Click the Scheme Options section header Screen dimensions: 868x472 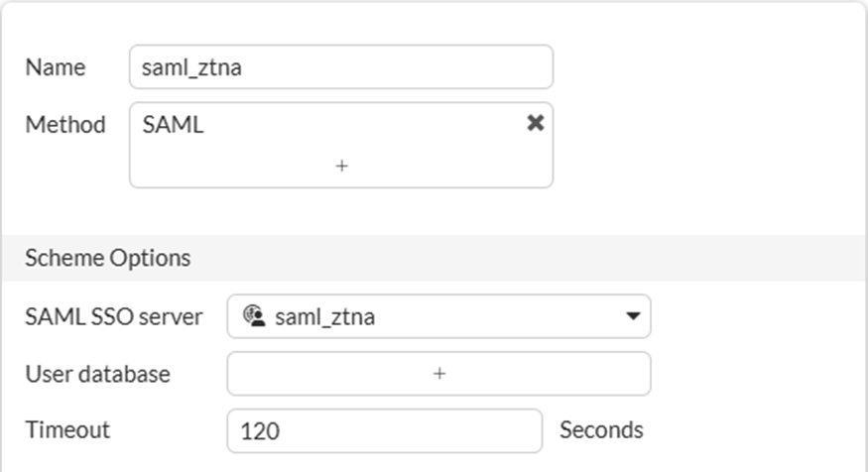click(107, 258)
